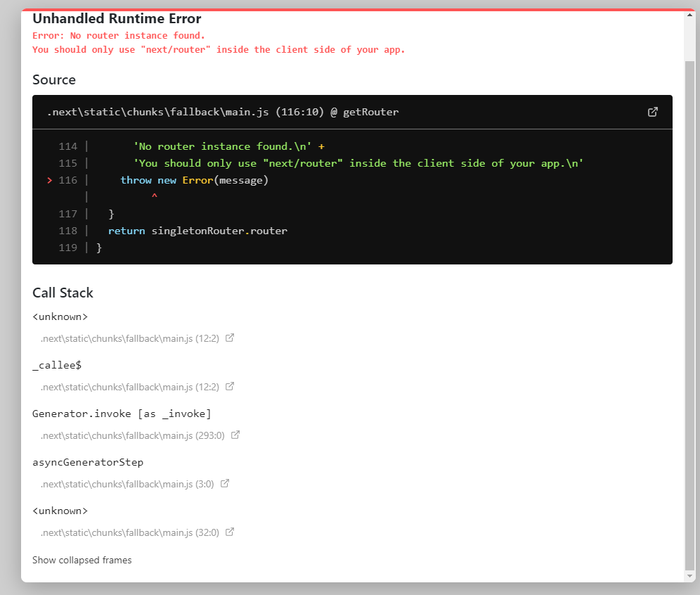Click main.js (12:2) path under _callee$
This screenshot has width=700, height=595.
tap(130, 388)
